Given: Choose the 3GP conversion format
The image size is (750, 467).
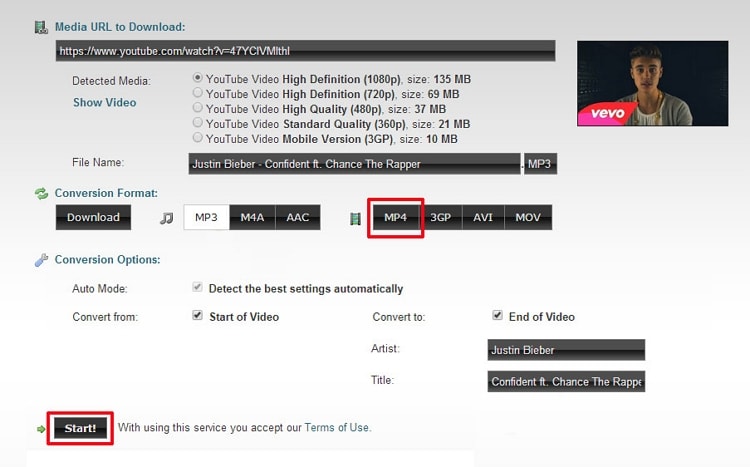Looking at the screenshot, I should point(441,217).
